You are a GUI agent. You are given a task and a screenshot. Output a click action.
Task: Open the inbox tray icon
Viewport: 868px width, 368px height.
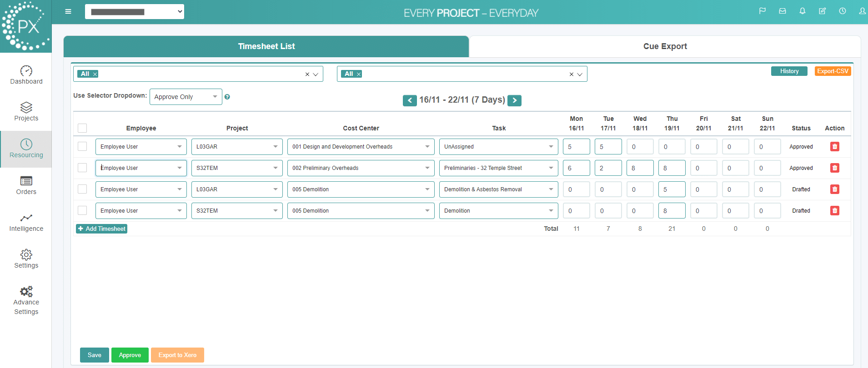click(783, 11)
